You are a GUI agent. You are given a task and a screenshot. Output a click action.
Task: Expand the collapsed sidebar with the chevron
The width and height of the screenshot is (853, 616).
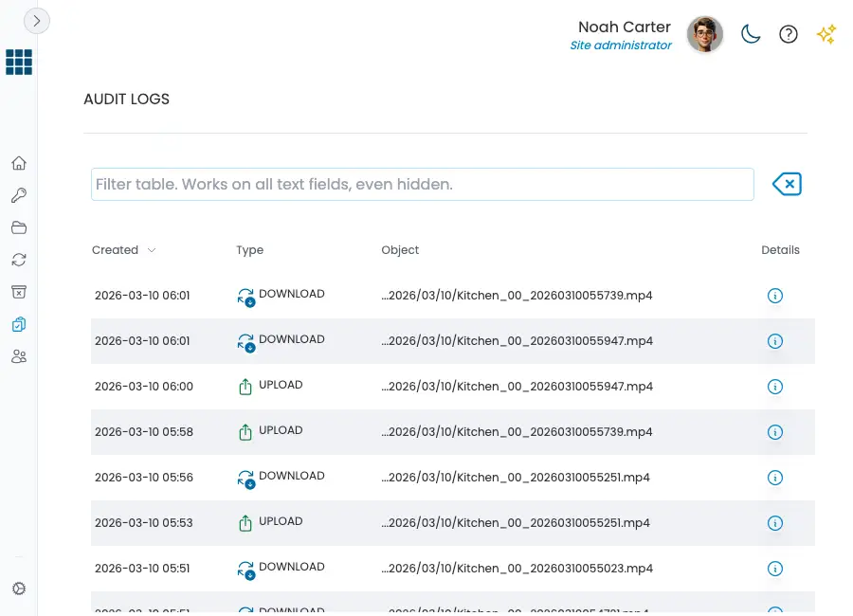pos(37,21)
